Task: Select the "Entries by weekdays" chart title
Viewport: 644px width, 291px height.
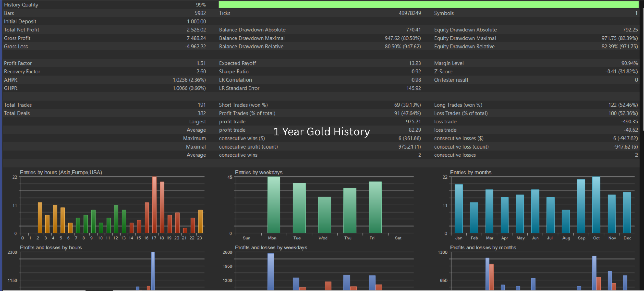Action: (259, 173)
